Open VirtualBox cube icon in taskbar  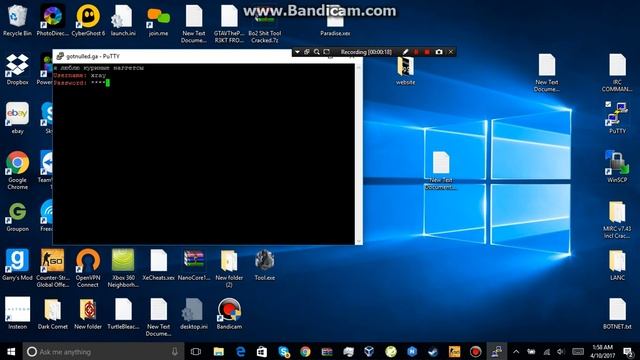point(369,351)
